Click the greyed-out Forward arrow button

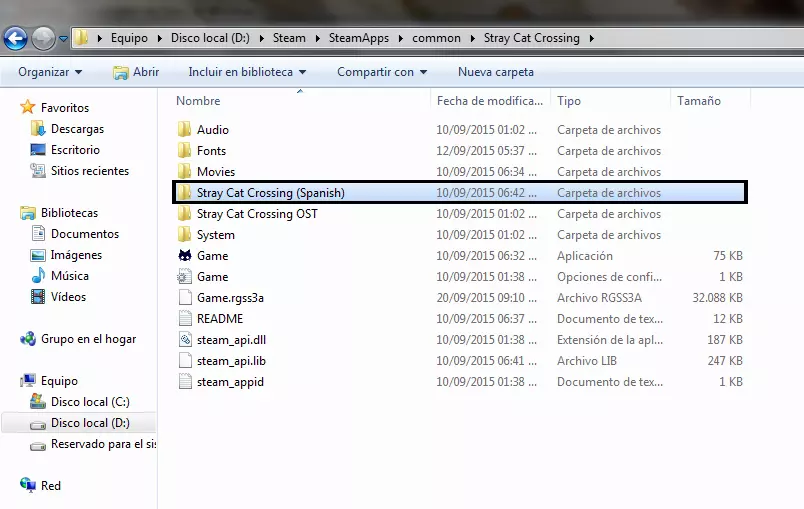(44, 38)
